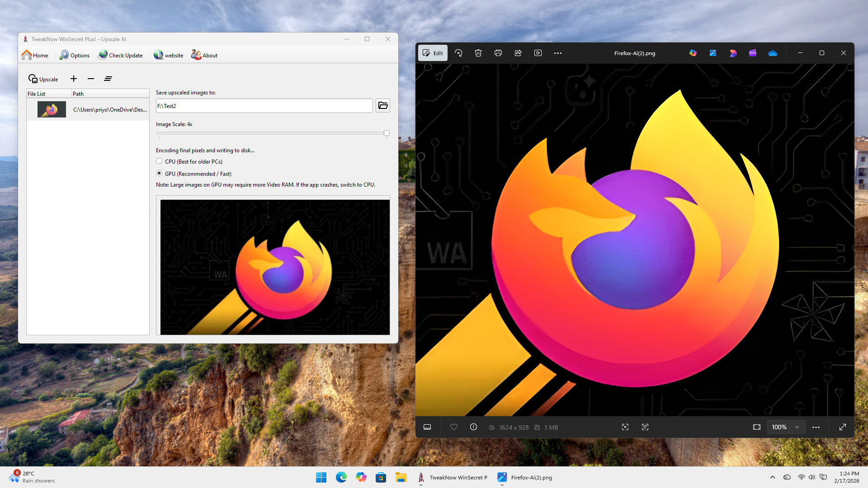
Task: Toggle the heart favorite icon
Action: [454, 427]
